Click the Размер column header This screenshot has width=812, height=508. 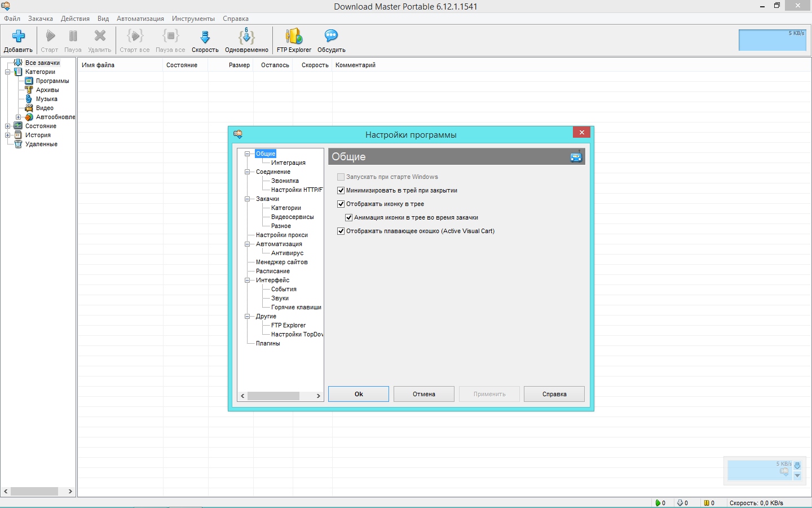(231, 65)
